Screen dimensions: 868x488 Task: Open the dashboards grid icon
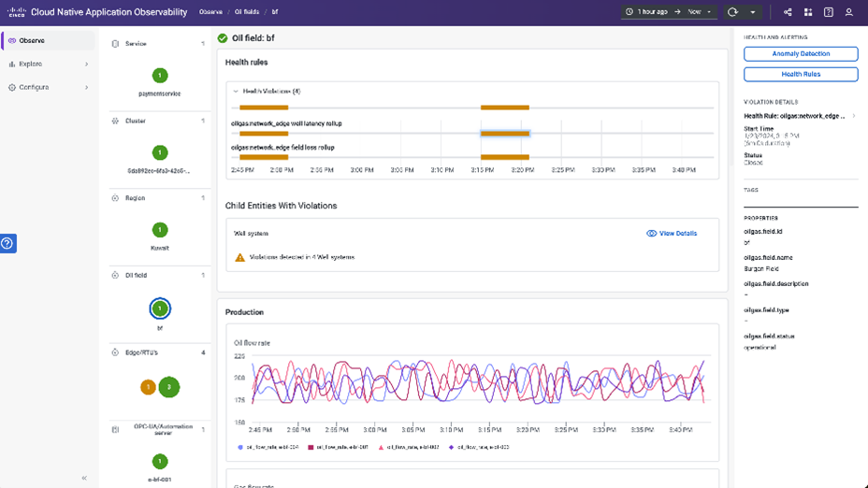pos(808,12)
